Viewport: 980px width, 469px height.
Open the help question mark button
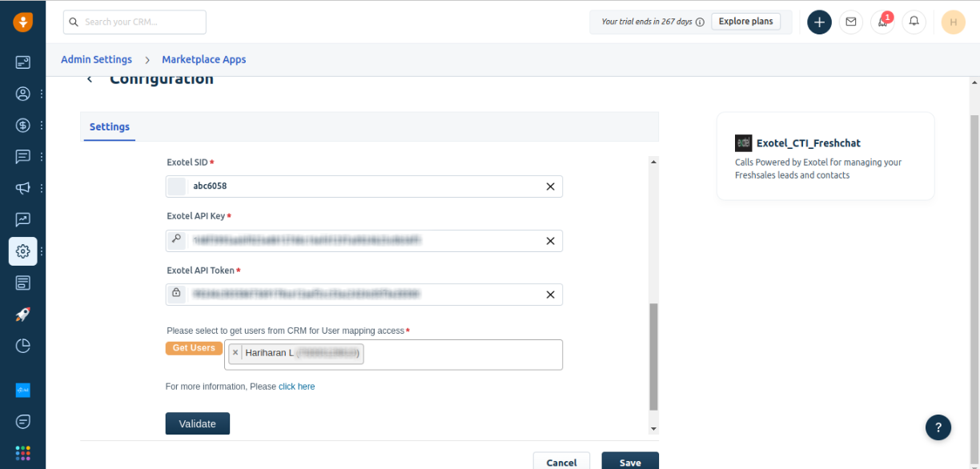pos(938,427)
